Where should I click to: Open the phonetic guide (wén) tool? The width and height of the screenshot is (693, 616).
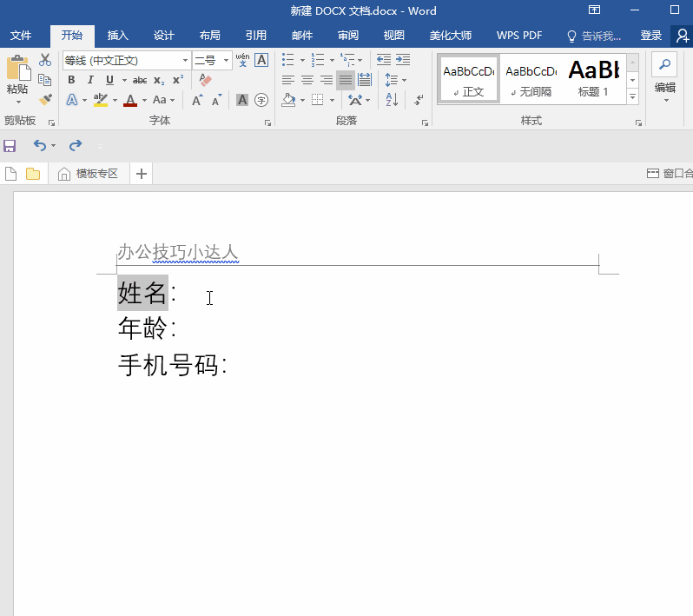tap(242, 60)
